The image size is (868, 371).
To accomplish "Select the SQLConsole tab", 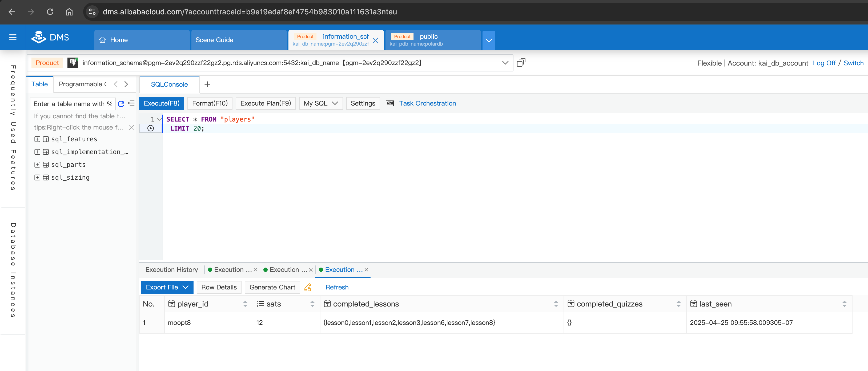I will [x=169, y=84].
